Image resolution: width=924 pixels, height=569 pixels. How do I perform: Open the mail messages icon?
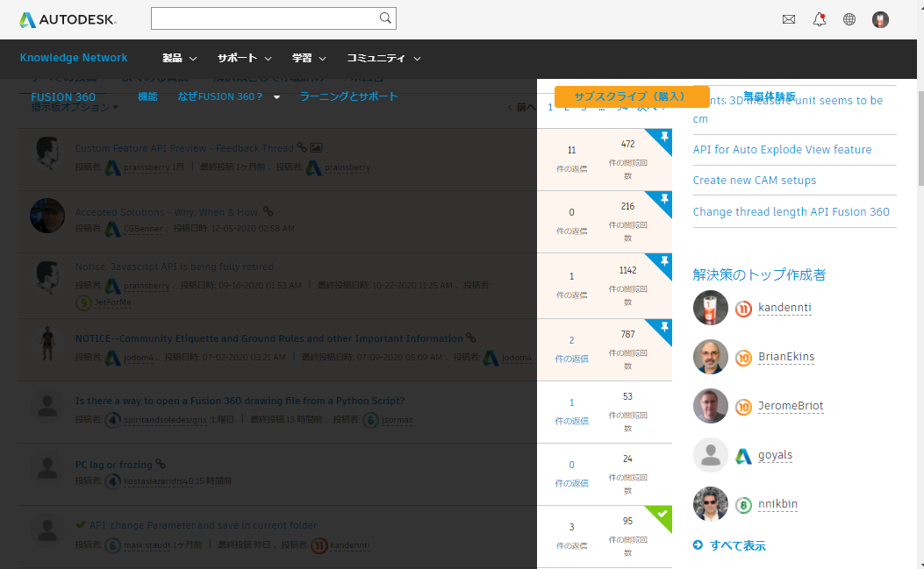click(789, 19)
